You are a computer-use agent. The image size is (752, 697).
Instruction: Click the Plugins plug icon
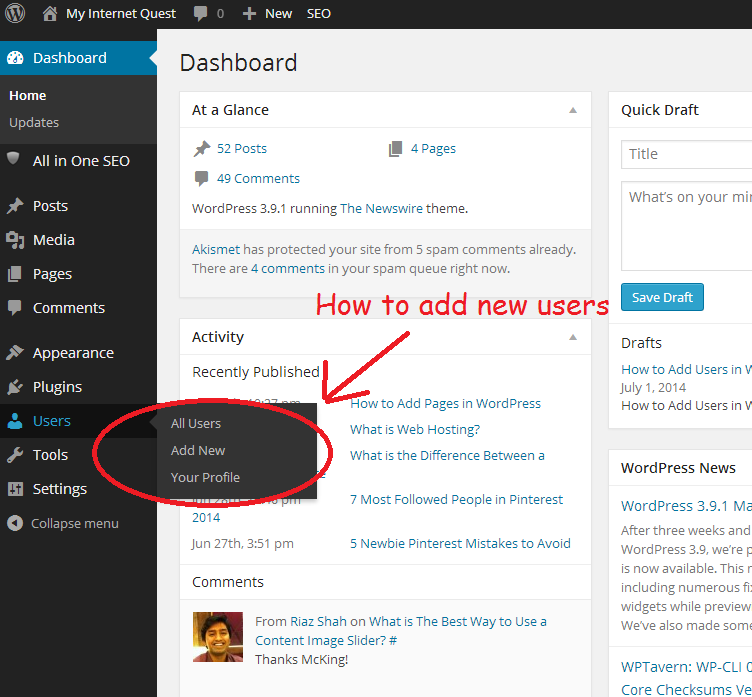pyautogui.click(x=15, y=387)
